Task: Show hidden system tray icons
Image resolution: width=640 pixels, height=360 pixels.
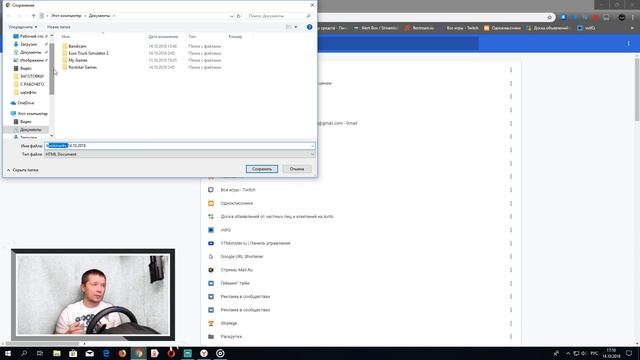Action: point(568,353)
